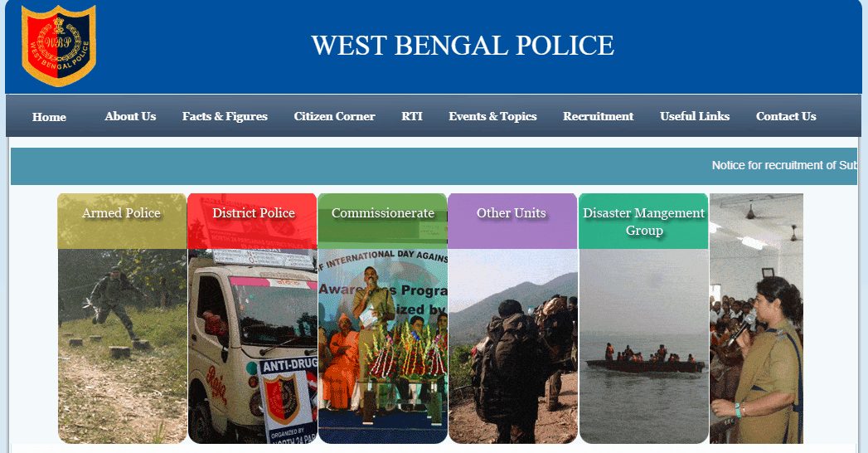Select Contact Us in navigation bar
Image resolution: width=868 pixels, height=453 pixels.
(786, 116)
